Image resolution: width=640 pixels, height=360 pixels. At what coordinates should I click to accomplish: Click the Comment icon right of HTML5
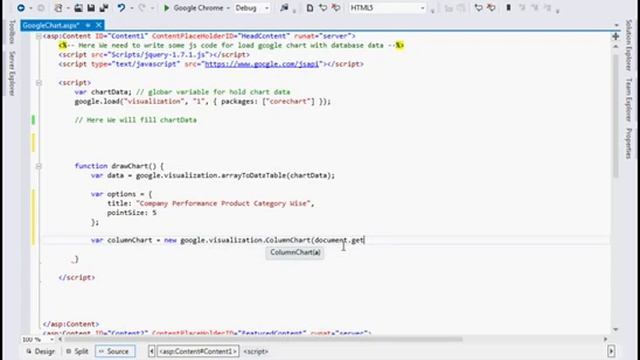tap(478, 8)
